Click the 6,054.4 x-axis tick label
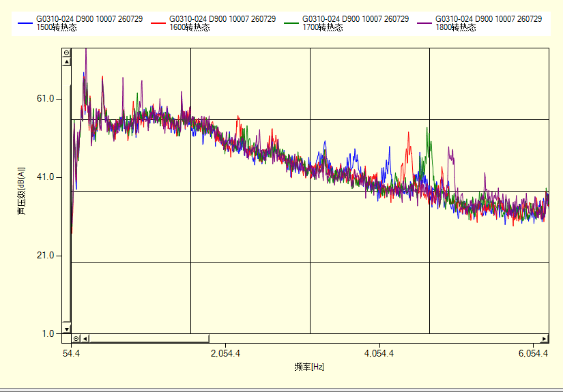563x392 pixels. (x=533, y=354)
